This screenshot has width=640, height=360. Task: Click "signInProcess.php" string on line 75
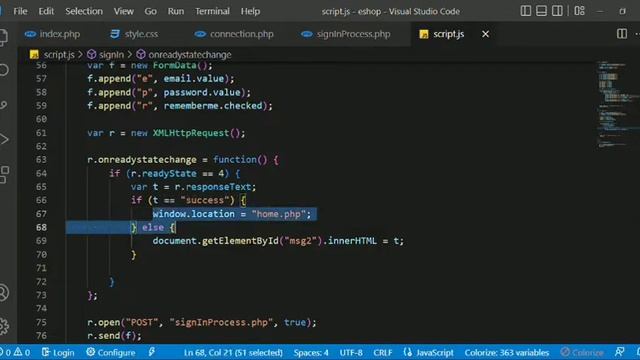pos(221,322)
